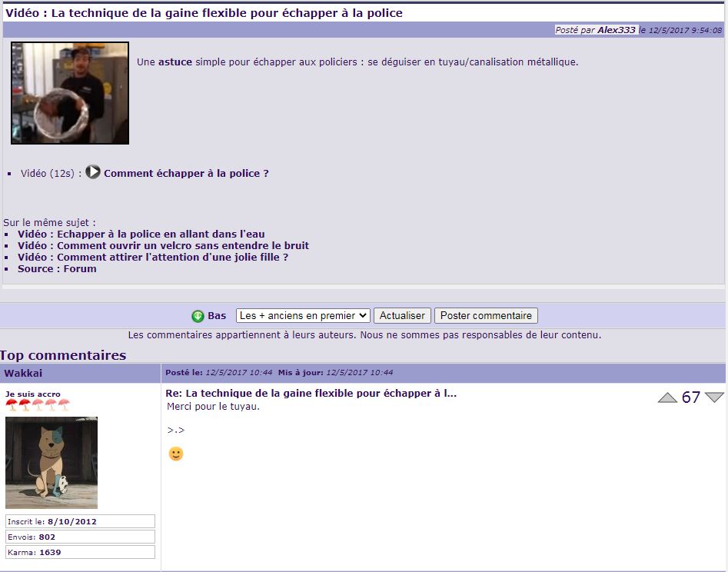The image size is (728, 572).
Task: Follow the Source : Forum link
Action: (x=57, y=269)
